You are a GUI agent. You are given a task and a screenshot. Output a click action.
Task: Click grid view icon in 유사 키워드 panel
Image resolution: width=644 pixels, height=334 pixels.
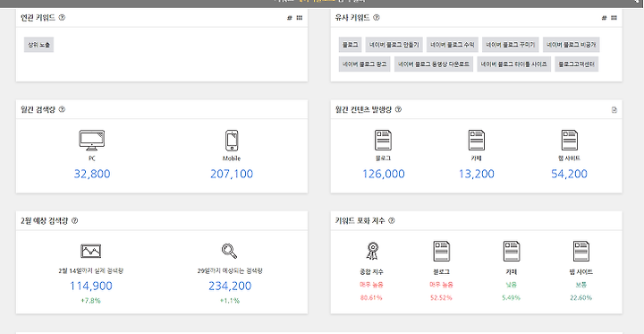(x=614, y=18)
